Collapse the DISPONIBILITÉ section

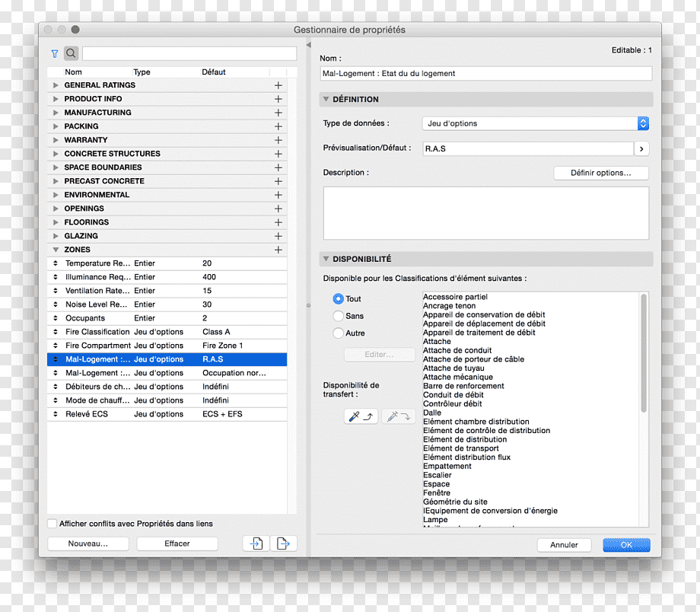326,259
